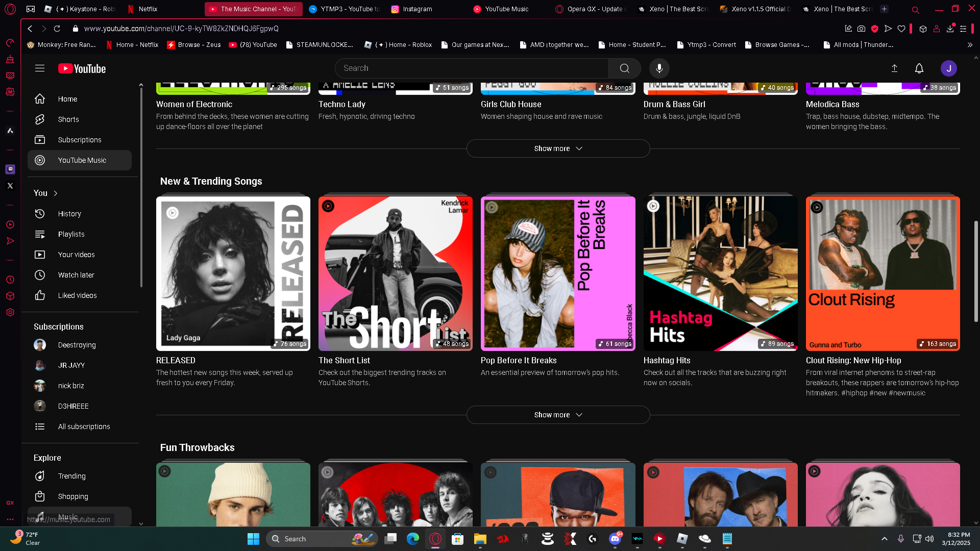Screen dimensions: 980x551
Task: Open the Create upload icon near notifications
Action: (894, 68)
